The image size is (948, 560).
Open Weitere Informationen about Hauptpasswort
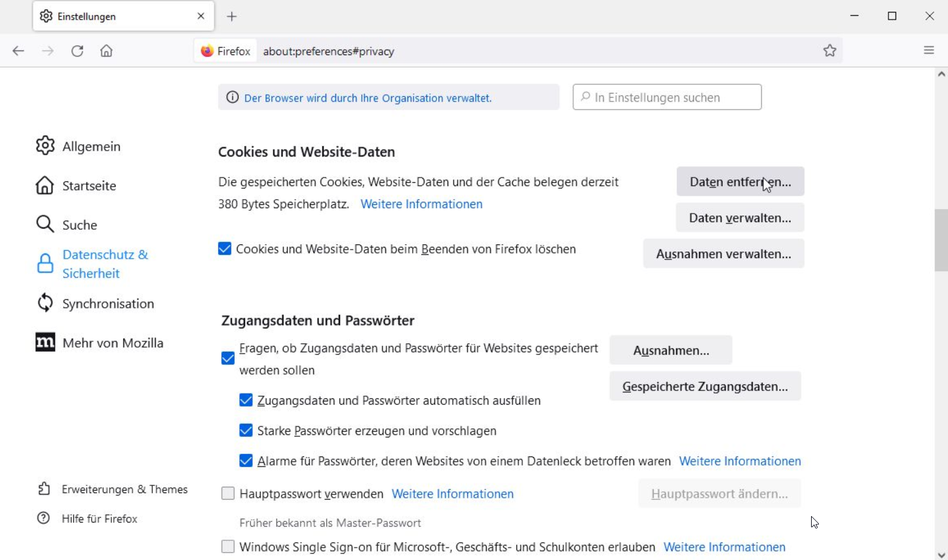tap(453, 494)
